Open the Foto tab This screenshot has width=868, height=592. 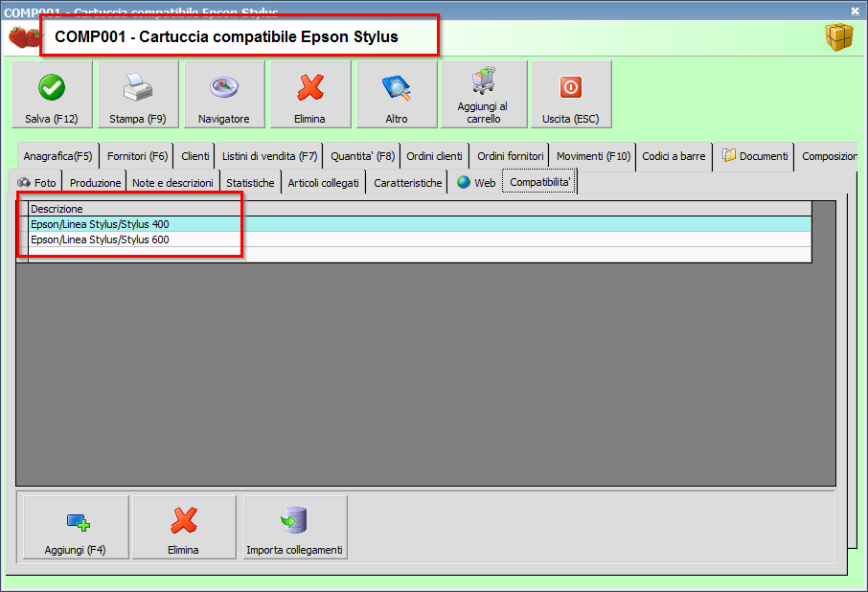pyautogui.click(x=37, y=183)
